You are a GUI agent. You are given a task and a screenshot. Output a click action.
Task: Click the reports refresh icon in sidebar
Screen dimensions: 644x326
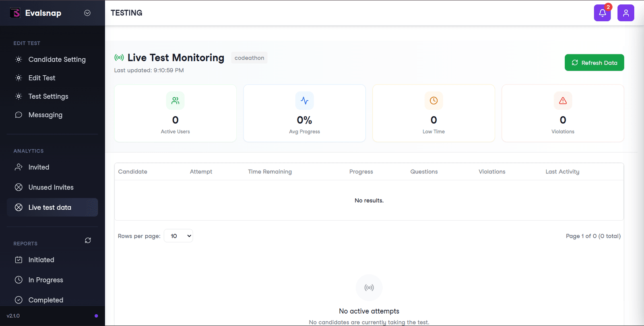pyautogui.click(x=88, y=240)
